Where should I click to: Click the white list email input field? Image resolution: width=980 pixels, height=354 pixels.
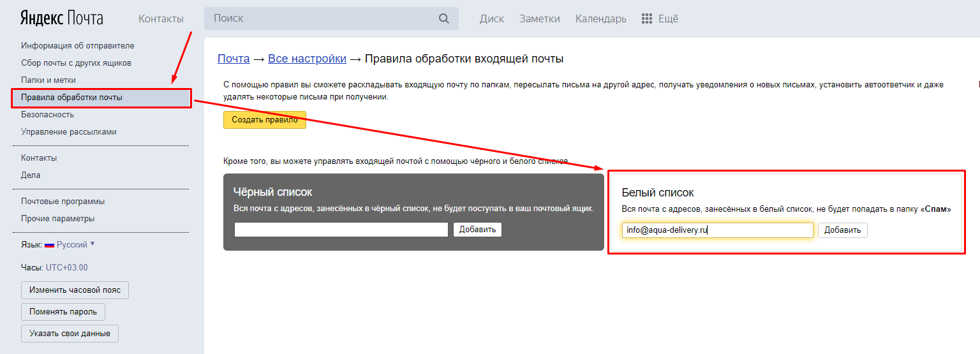click(x=717, y=230)
